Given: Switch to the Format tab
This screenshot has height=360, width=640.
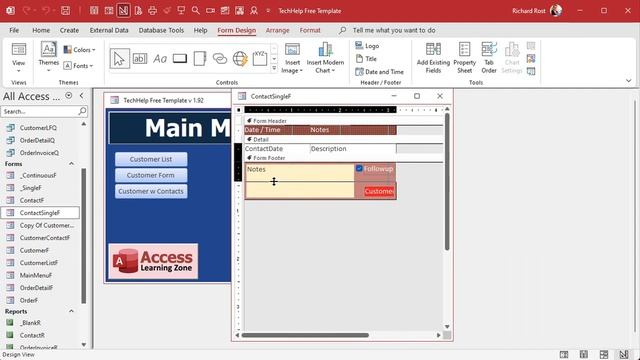Looking at the screenshot, I should pyautogui.click(x=310, y=30).
